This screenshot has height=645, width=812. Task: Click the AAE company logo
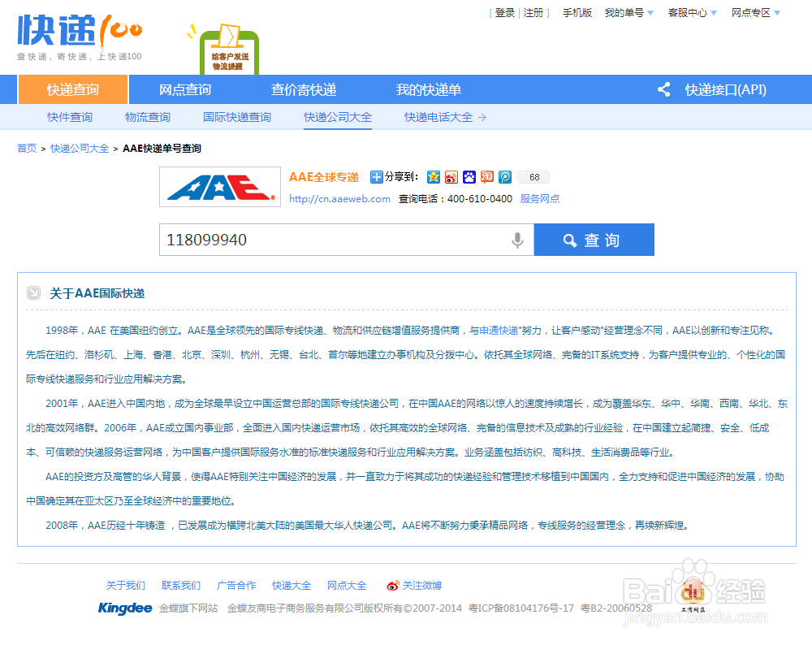click(x=219, y=186)
